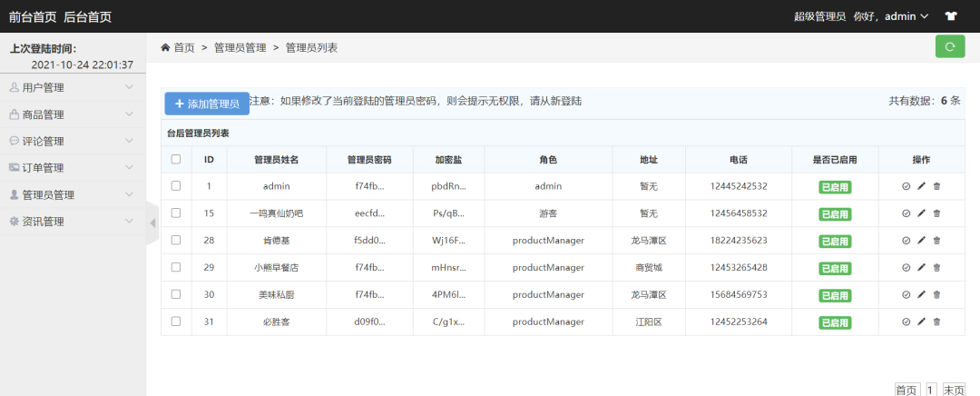Delete 美味私厨 row with trash icon
Screen dimensions: 980x396
936,294
